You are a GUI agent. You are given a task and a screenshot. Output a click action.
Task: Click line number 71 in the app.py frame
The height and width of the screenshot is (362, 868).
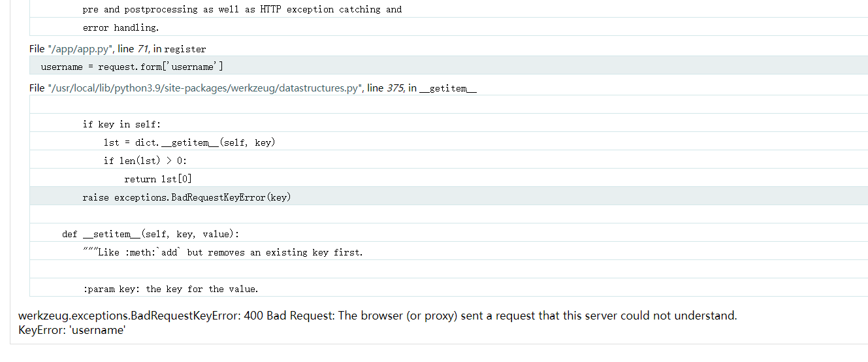(143, 49)
